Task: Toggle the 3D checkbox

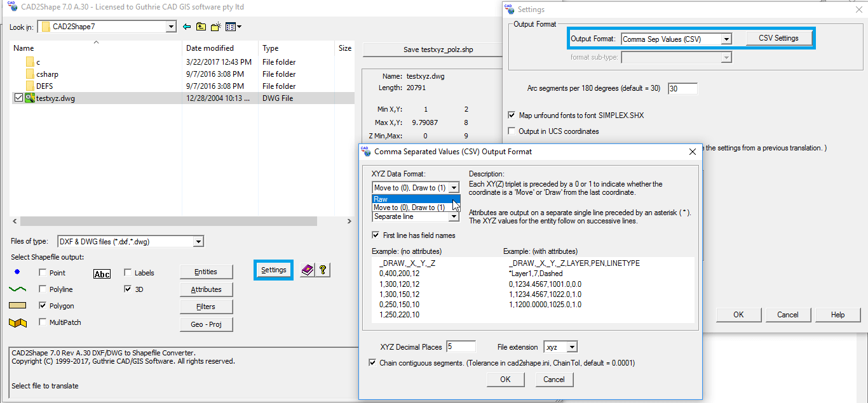Action: tap(128, 289)
